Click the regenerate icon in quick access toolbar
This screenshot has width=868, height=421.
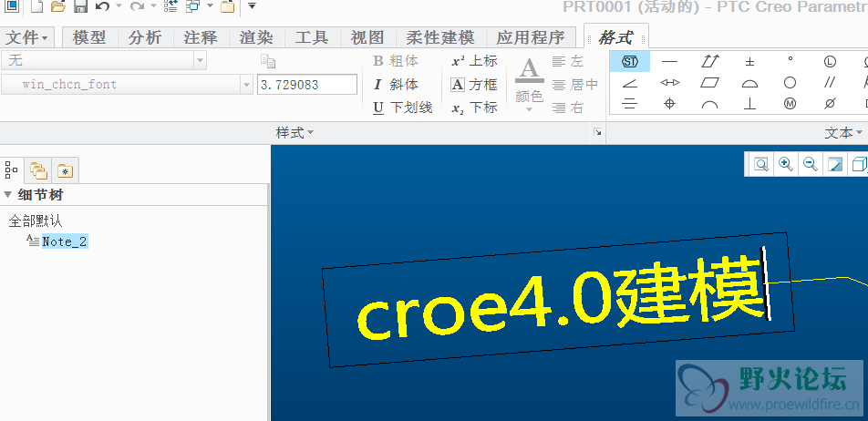(170, 6)
